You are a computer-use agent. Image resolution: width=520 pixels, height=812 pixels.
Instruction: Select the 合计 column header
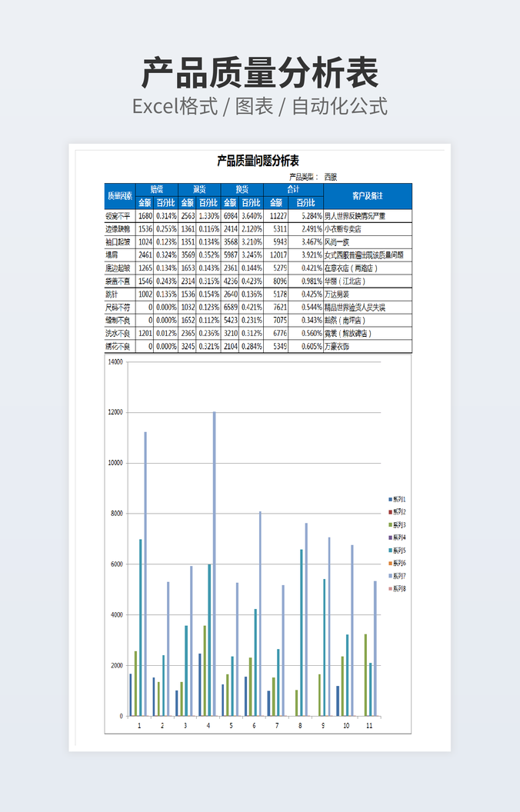tap(293, 189)
